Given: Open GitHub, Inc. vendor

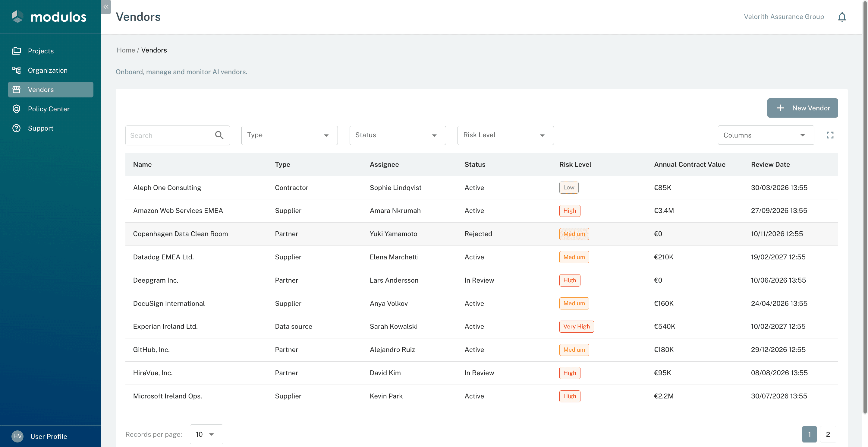Looking at the screenshot, I should [x=151, y=350].
